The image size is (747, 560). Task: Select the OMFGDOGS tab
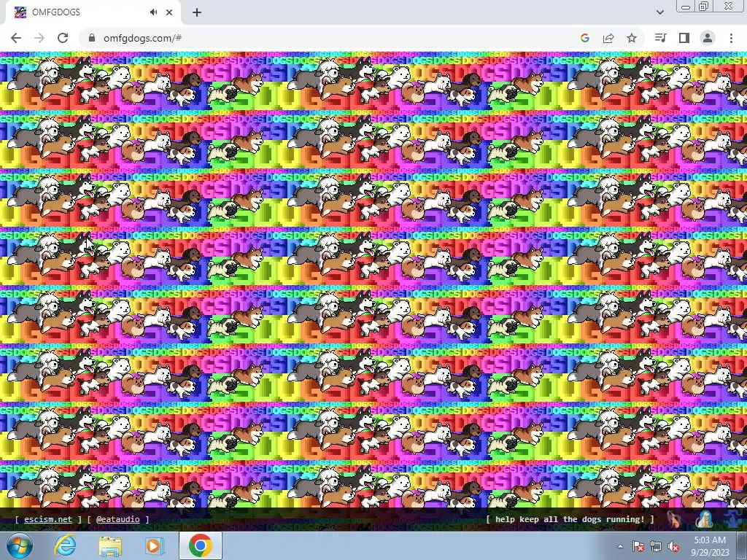(x=93, y=12)
